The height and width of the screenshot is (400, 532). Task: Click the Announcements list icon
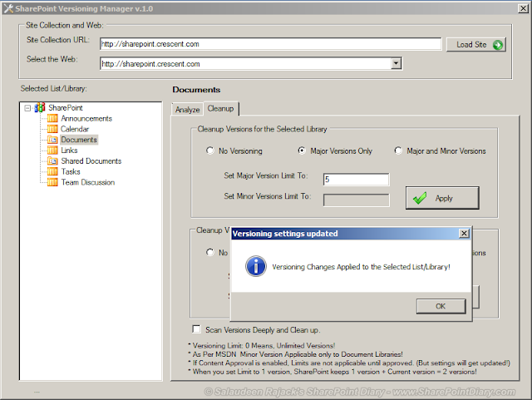coord(52,119)
